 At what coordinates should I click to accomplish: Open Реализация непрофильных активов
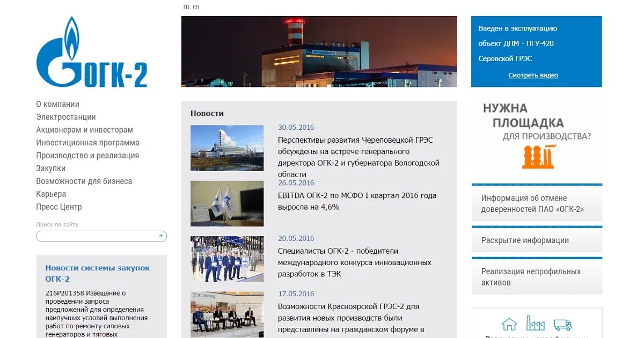(531, 277)
